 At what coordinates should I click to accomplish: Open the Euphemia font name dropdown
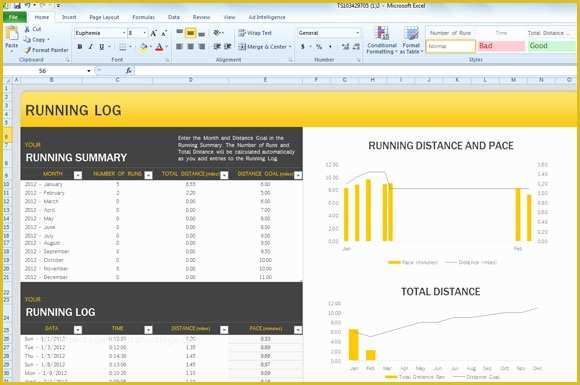[124, 33]
